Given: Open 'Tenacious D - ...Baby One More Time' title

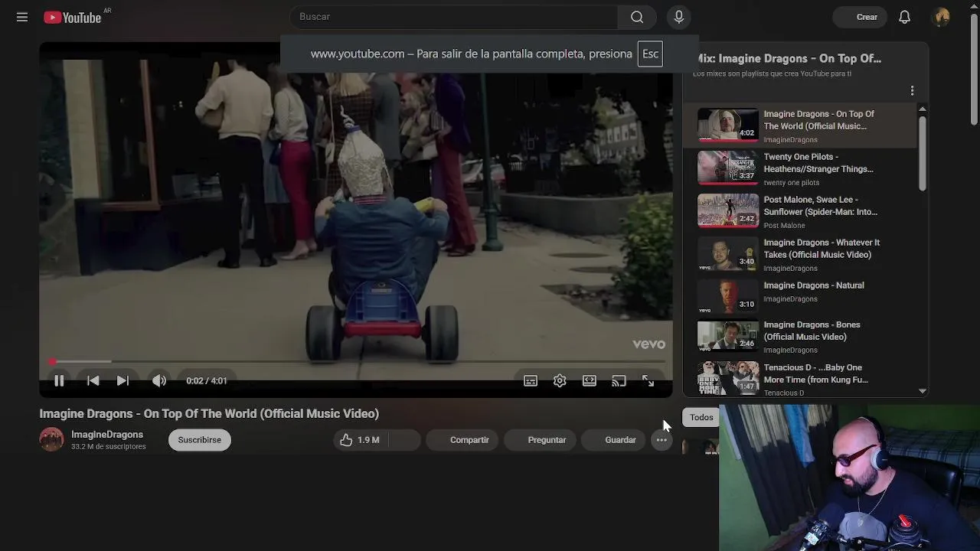Looking at the screenshot, I should tap(815, 373).
